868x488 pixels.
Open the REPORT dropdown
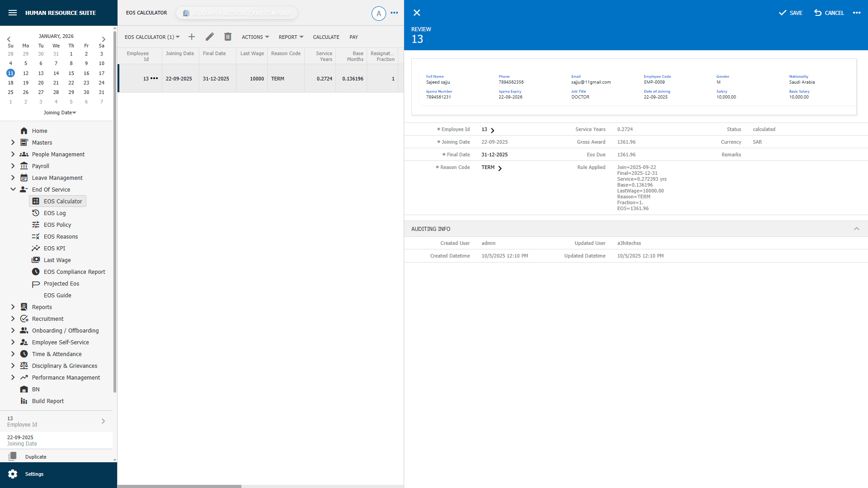[290, 37]
